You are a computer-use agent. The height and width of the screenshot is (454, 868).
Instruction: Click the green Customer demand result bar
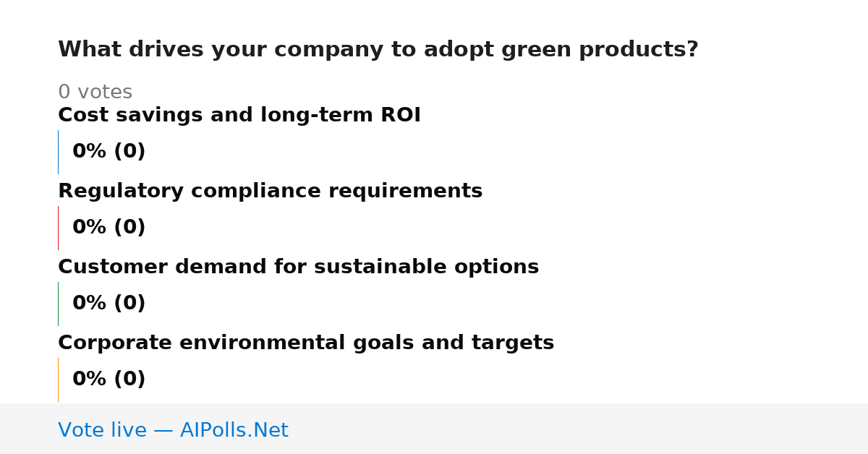[58, 304]
